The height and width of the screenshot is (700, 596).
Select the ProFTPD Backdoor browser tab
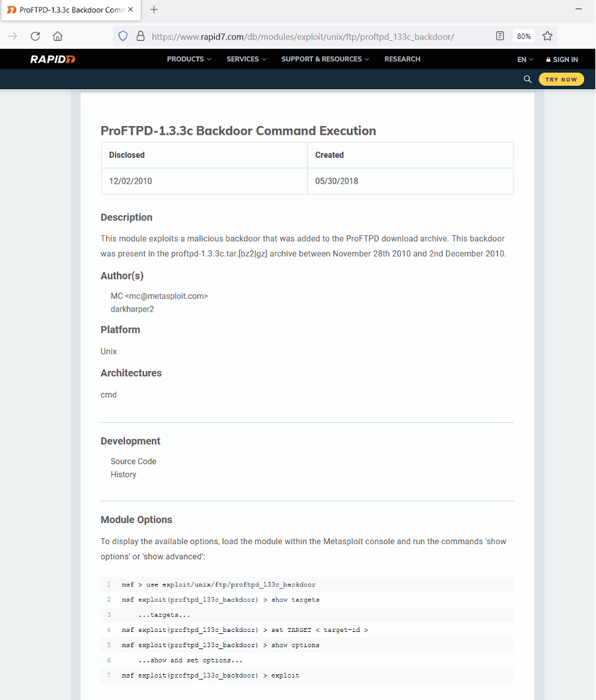66,10
